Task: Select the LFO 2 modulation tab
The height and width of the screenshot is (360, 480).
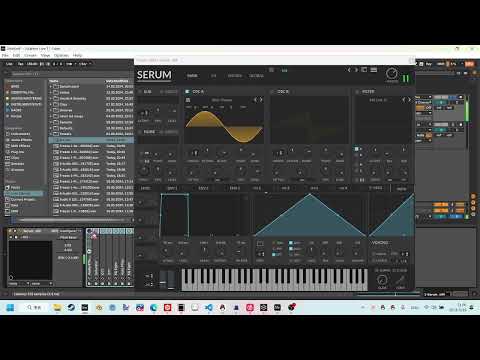Action: pos(286,188)
